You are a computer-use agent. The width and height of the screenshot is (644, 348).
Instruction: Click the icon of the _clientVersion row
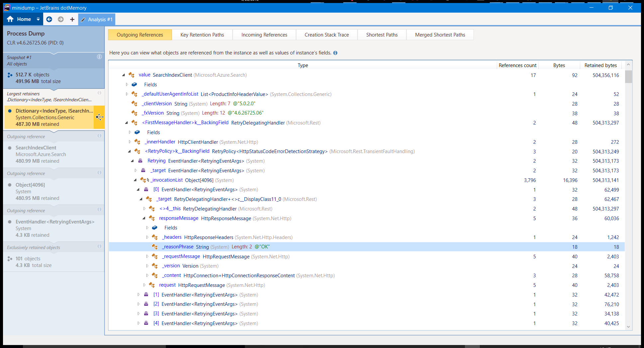tap(134, 104)
